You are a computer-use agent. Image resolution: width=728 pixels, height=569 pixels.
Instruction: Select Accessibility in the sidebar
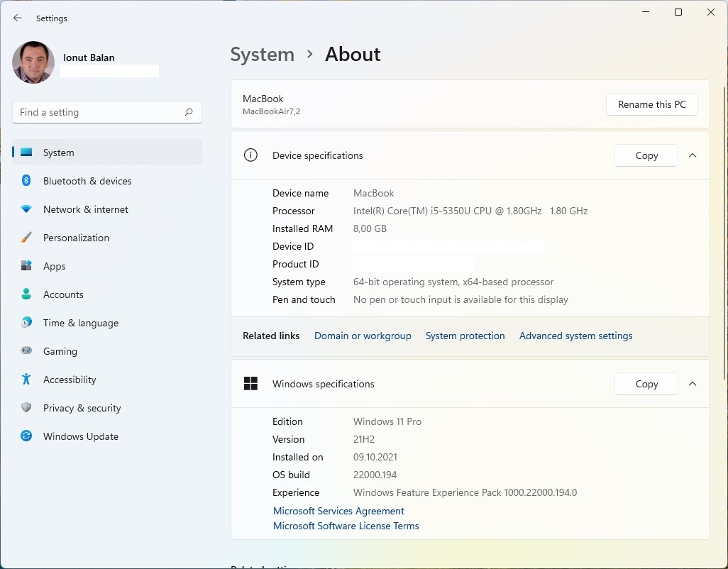tap(70, 380)
